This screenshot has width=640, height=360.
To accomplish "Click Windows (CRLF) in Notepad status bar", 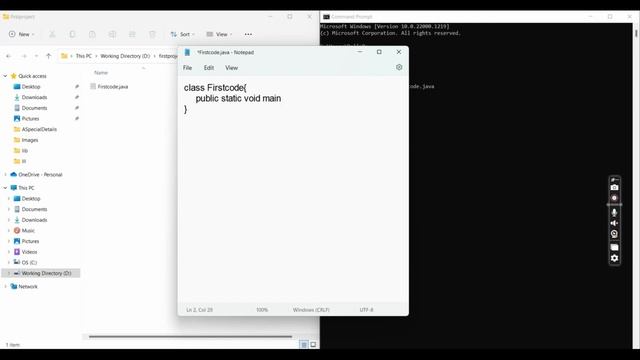I will click(x=311, y=310).
